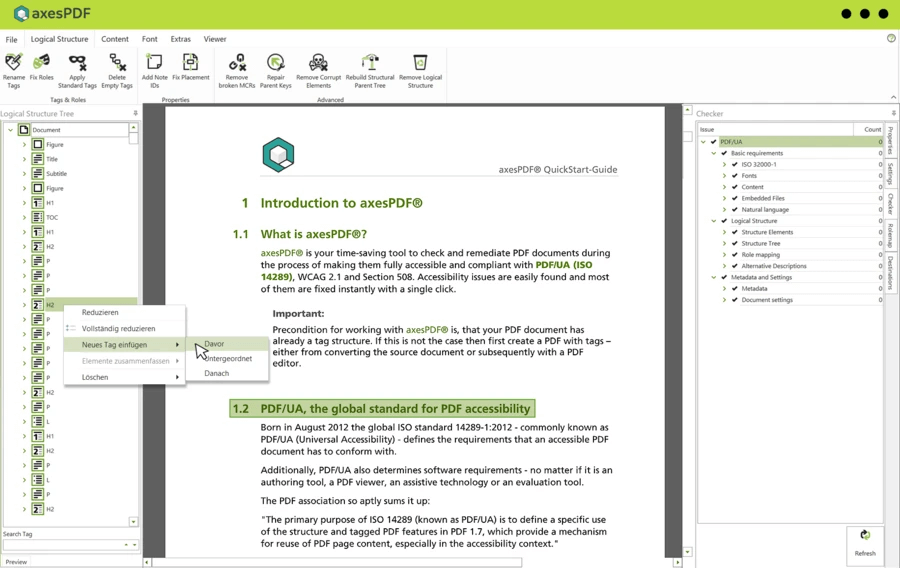This screenshot has width=900, height=568.
Task: Pin the Checker panel
Action: (894, 114)
